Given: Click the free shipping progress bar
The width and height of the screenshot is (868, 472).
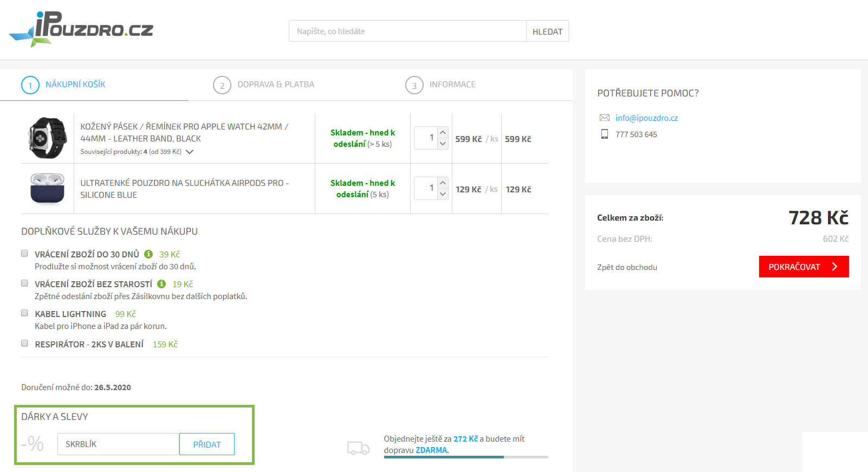Looking at the screenshot, I should click(x=466, y=457).
